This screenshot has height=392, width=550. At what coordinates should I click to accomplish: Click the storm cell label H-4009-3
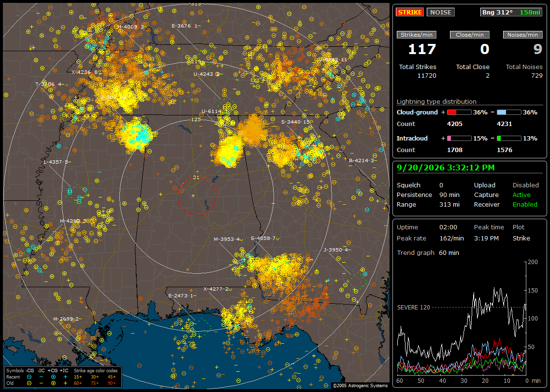(x=130, y=27)
